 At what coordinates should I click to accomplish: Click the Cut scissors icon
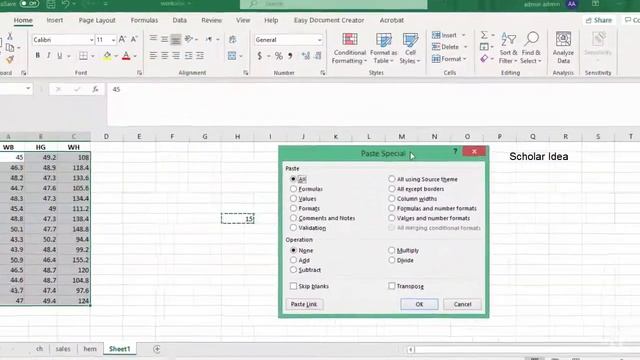(x=10, y=36)
